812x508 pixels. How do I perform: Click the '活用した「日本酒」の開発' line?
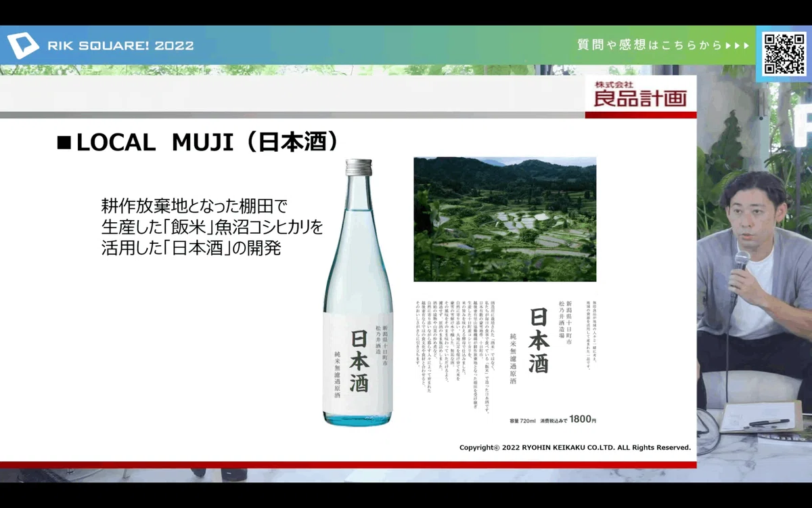[x=191, y=248]
